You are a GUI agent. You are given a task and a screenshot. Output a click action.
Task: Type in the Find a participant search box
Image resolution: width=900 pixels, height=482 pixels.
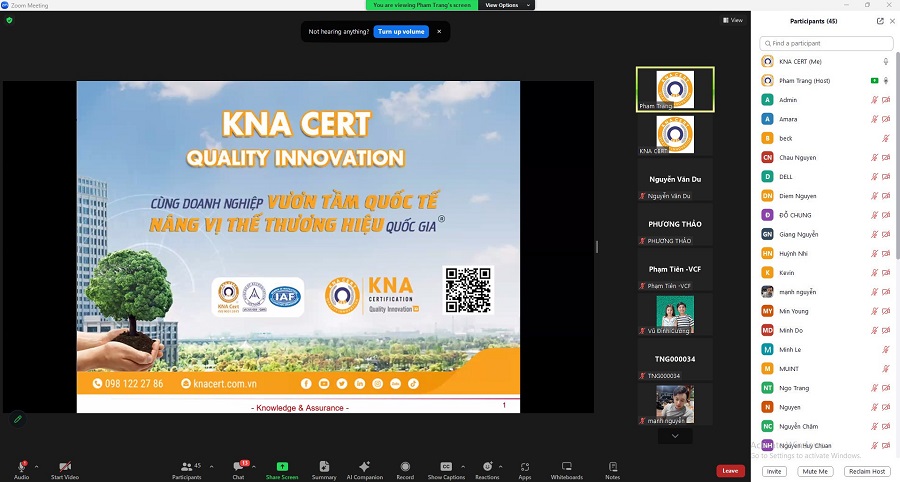point(826,44)
